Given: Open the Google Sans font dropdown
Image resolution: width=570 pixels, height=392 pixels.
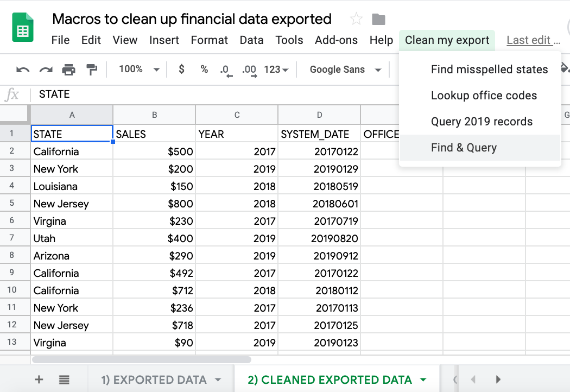Looking at the screenshot, I should (345, 69).
